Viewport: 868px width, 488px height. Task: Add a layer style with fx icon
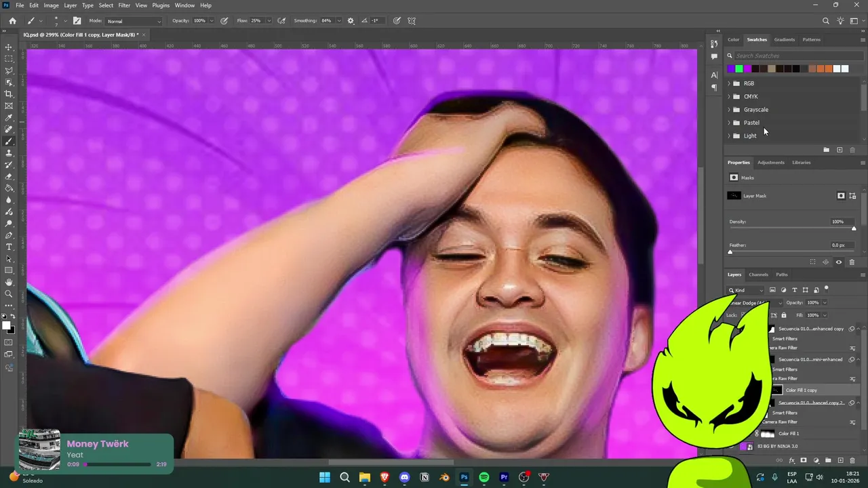pos(791,460)
